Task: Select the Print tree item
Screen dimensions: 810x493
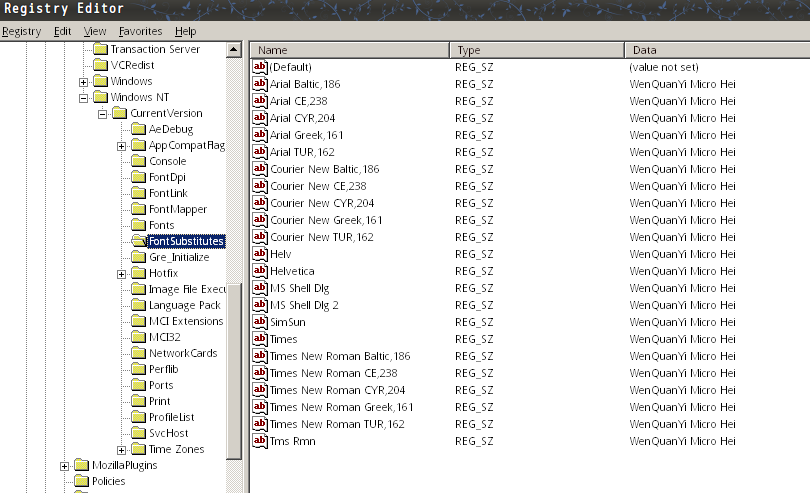Action: coord(159,402)
